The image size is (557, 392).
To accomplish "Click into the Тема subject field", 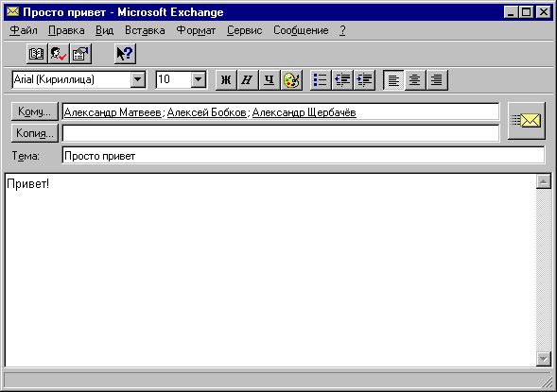I will 303,156.
